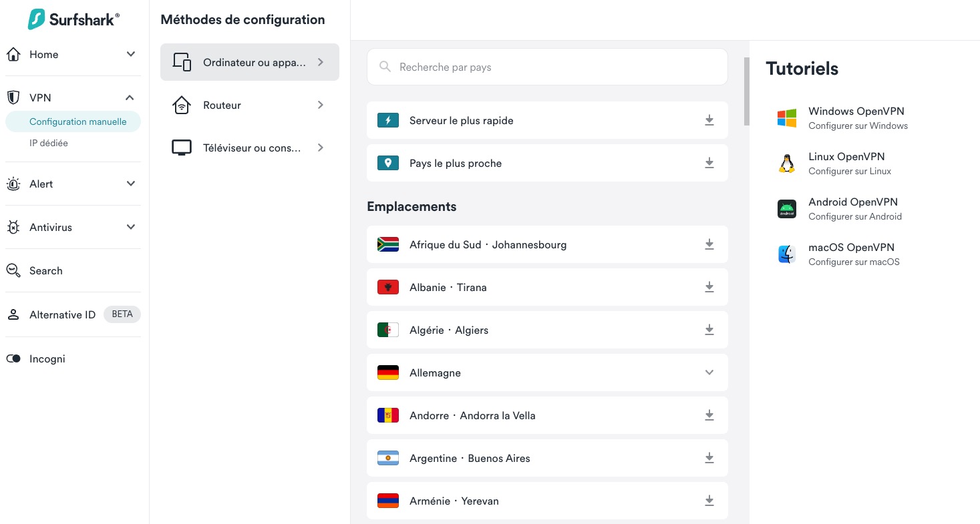This screenshot has height=524, width=980.
Task: Click the lightning bolt fastest server icon
Action: [x=388, y=120]
